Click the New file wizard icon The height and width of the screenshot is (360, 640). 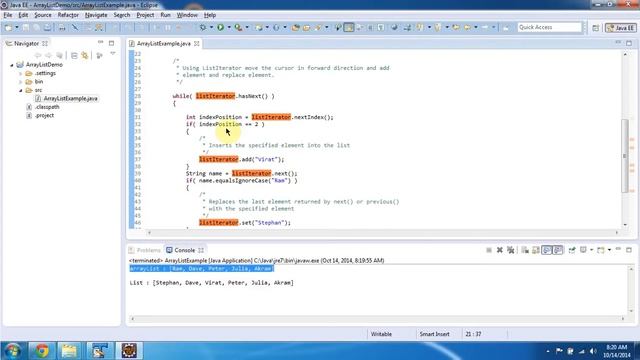point(8,27)
